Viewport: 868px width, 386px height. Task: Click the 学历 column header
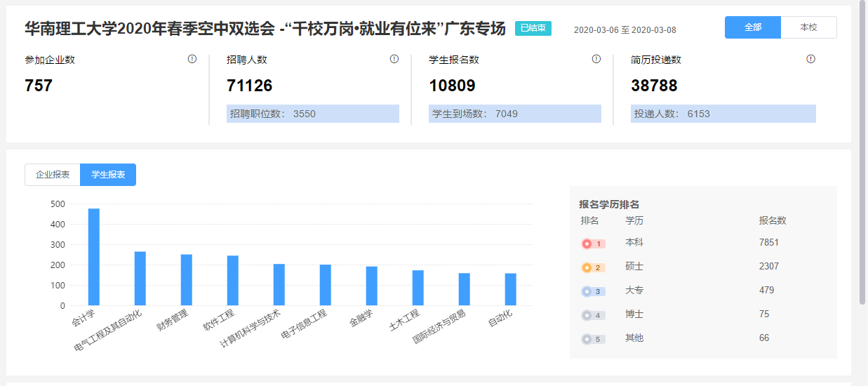[634, 220]
